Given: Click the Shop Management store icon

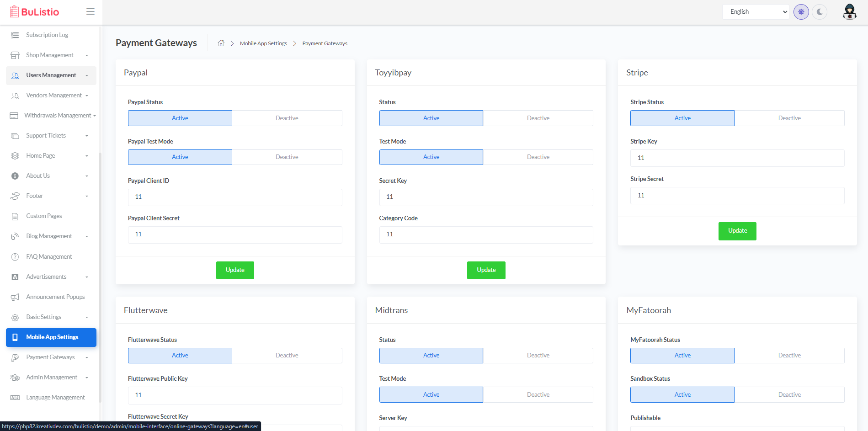Looking at the screenshot, I should (x=15, y=55).
